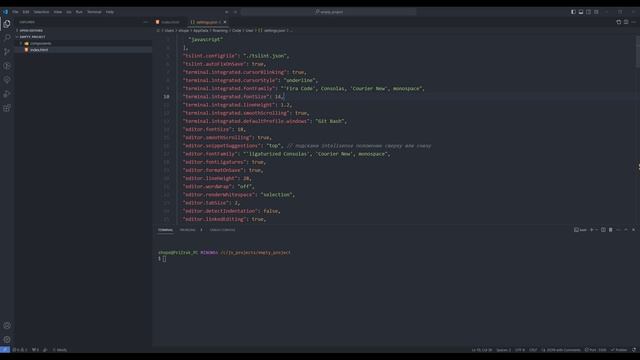Image resolution: width=640 pixels, height=360 pixels.
Task: Open terminal panel More Actions ellipsis
Action: point(618,230)
